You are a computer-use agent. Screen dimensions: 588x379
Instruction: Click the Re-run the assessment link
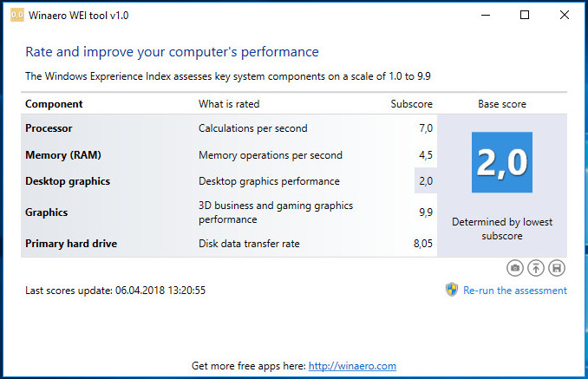pyautogui.click(x=515, y=291)
